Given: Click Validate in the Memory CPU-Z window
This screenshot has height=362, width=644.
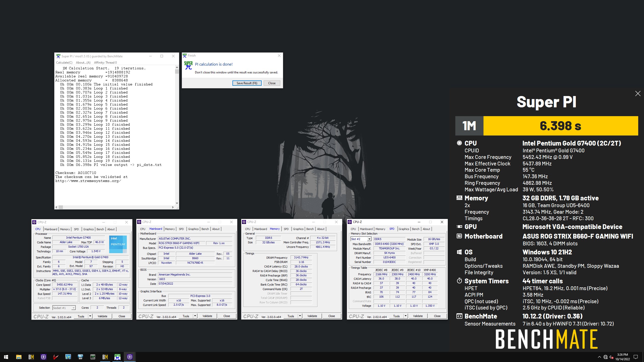Looking at the screenshot, I should coord(312,316).
